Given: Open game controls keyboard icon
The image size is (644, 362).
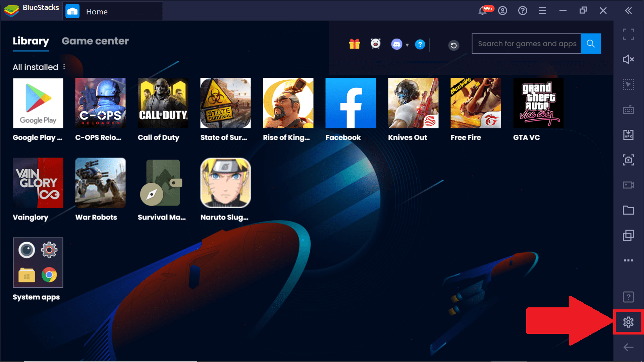Looking at the screenshot, I should (x=628, y=110).
